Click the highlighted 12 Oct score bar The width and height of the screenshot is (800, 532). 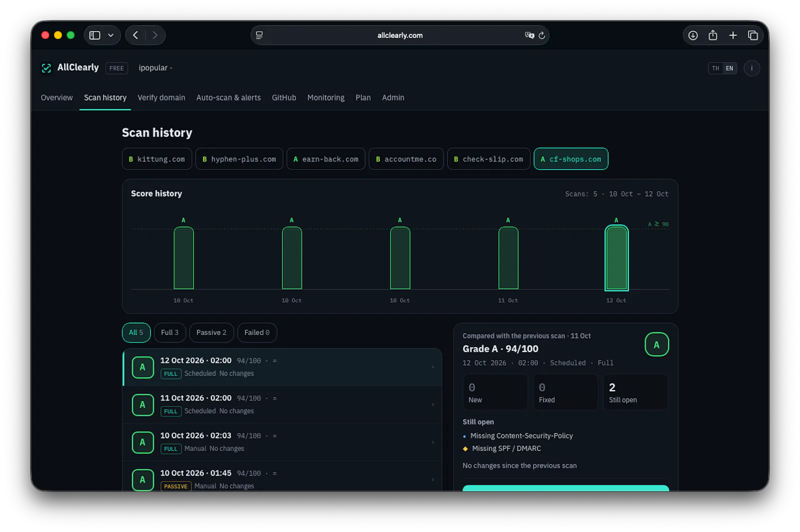pyautogui.click(x=616, y=258)
